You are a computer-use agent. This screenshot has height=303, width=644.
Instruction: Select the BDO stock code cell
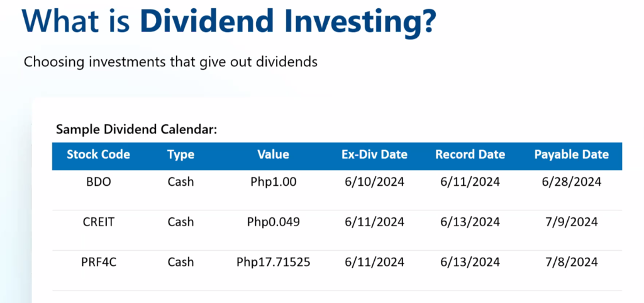(x=98, y=182)
